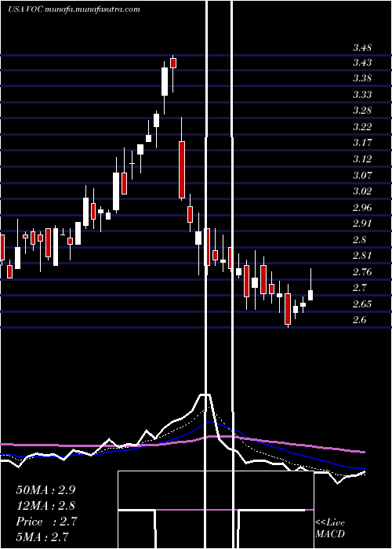Click the tall red candle spanning 3.17 to 3.02
This screenshot has width=392, height=549.
[182, 170]
